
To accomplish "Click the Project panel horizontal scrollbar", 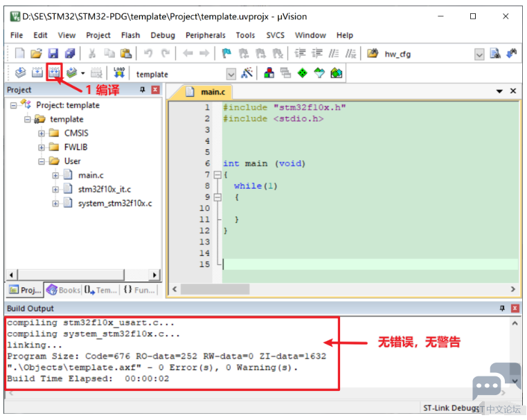I will tap(83, 275).
